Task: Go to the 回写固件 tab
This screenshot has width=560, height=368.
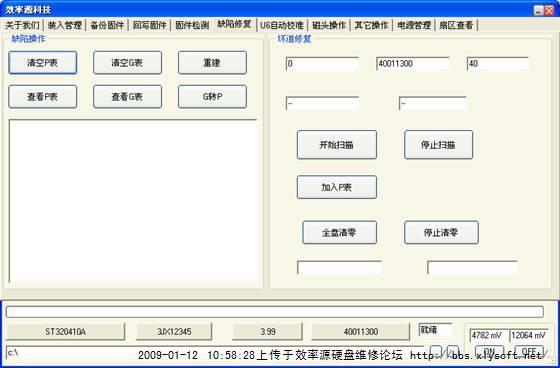Action: pyautogui.click(x=149, y=25)
